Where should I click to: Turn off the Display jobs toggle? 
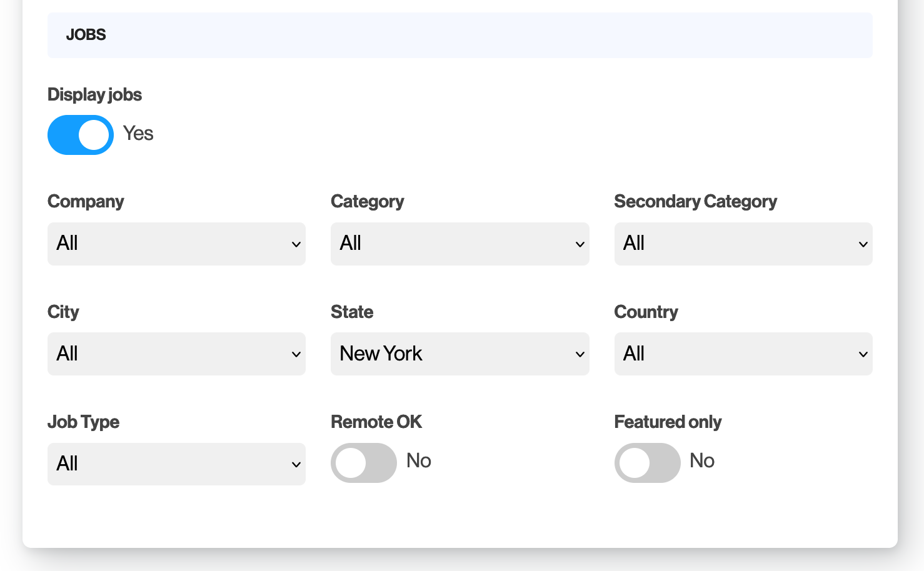tap(81, 135)
